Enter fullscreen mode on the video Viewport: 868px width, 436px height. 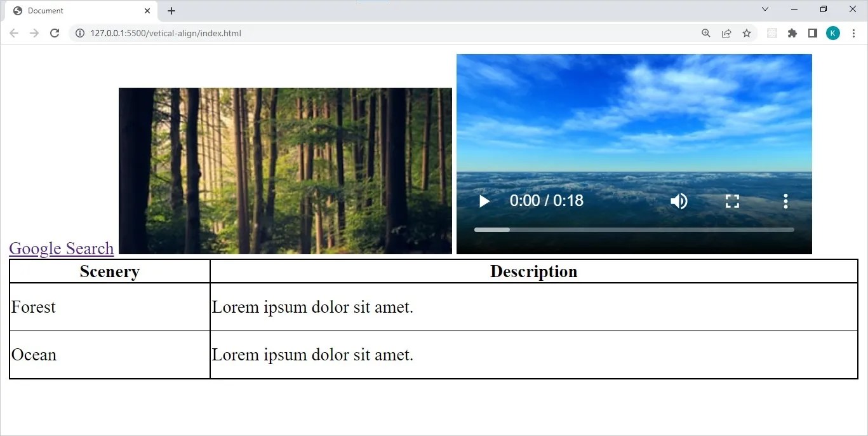[731, 201]
